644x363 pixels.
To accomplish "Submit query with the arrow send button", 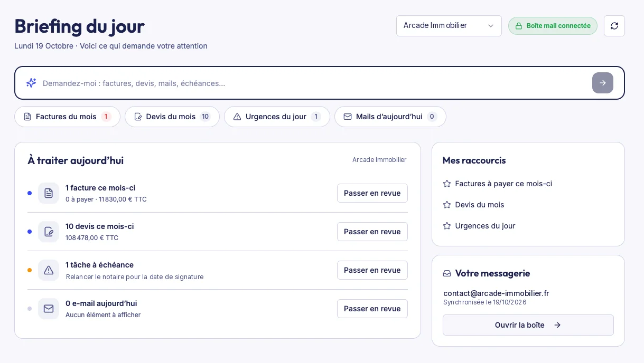I will point(603,83).
